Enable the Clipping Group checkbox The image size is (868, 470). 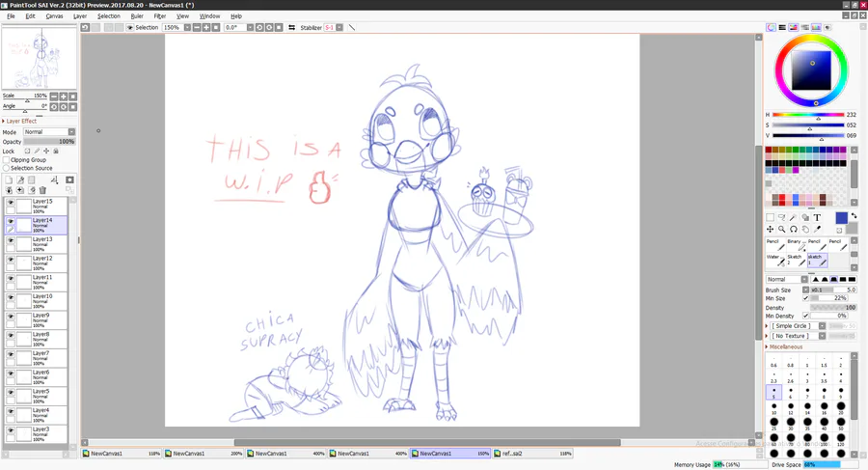(x=7, y=159)
